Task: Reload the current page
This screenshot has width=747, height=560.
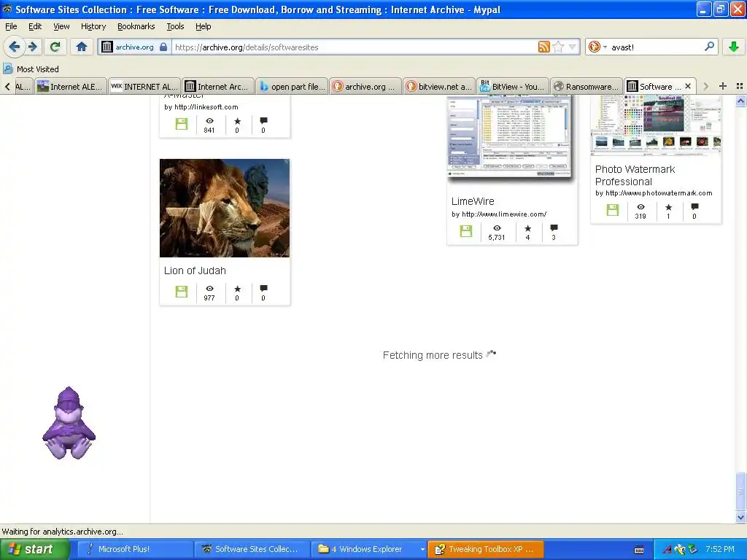Action: [55, 47]
